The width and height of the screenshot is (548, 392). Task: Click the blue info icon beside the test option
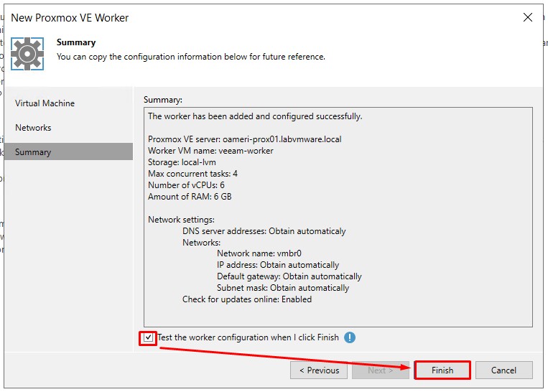click(x=350, y=337)
